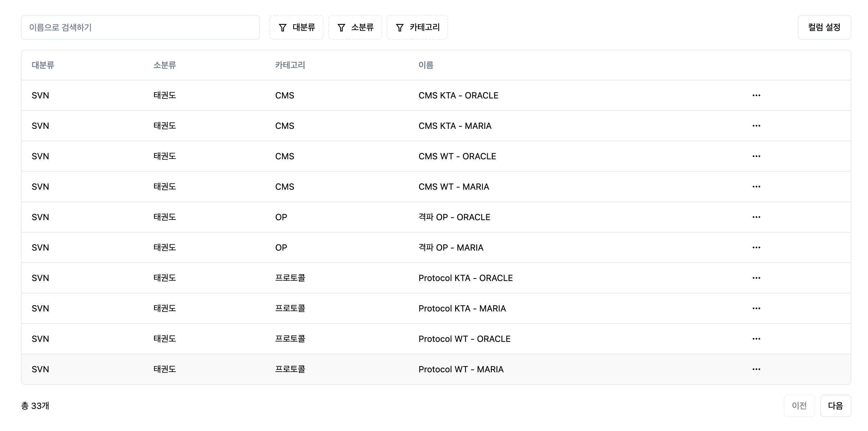868x431 pixels.
Task: Open row actions menu for Protocol KTA - MARIA
Action: click(x=756, y=308)
